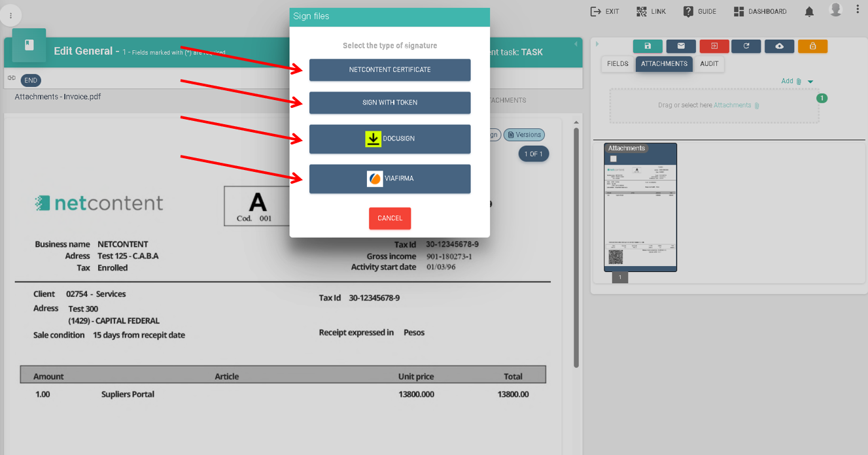This screenshot has width=868, height=455.
Task: Click the page 1 label under thumbnail
Action: (620, 278)
